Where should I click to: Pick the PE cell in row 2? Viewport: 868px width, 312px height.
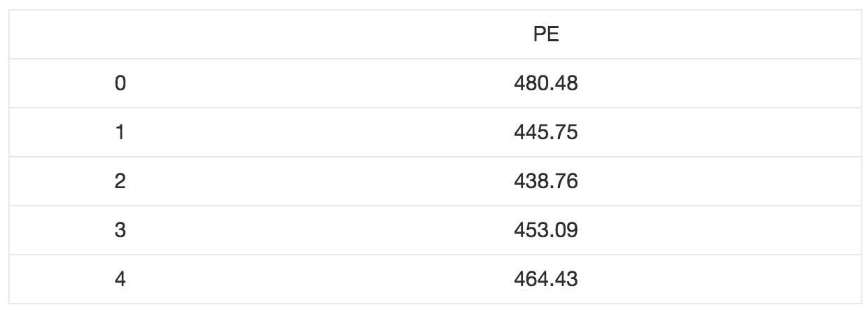[546, 182]
